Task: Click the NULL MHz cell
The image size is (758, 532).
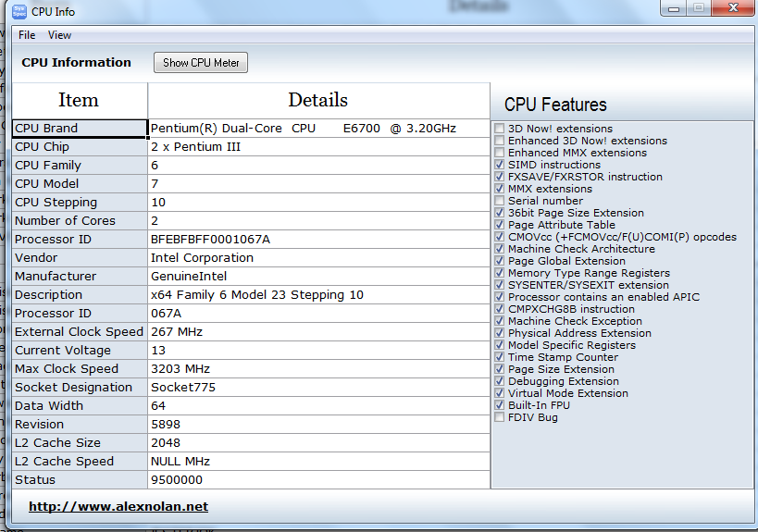Action: coord(318,462)
